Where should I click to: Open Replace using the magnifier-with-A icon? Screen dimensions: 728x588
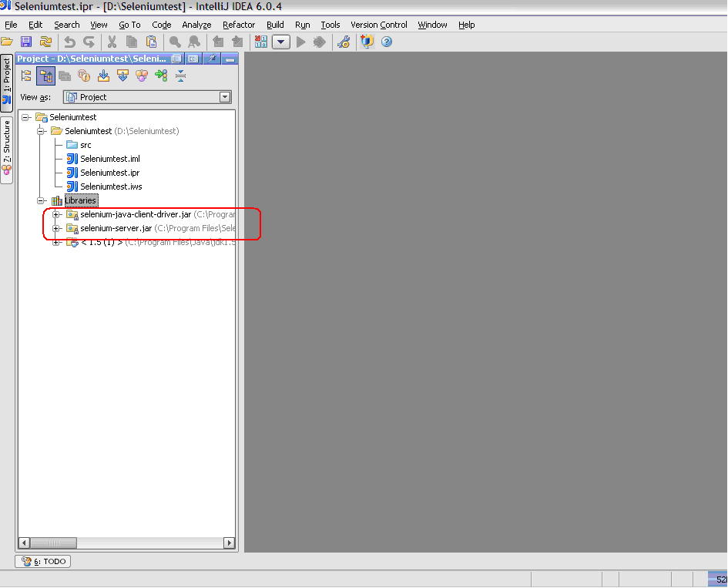click(x=194, y=42)
